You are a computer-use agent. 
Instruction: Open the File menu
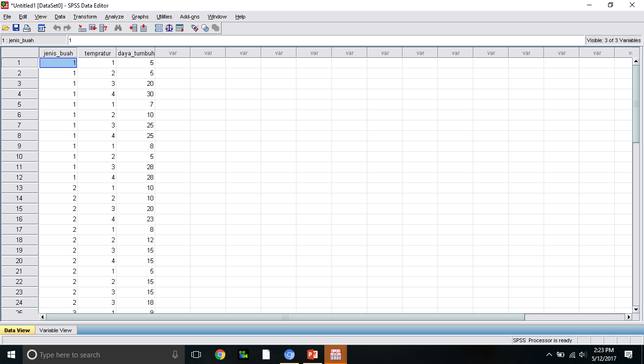[x=7, y=17]
